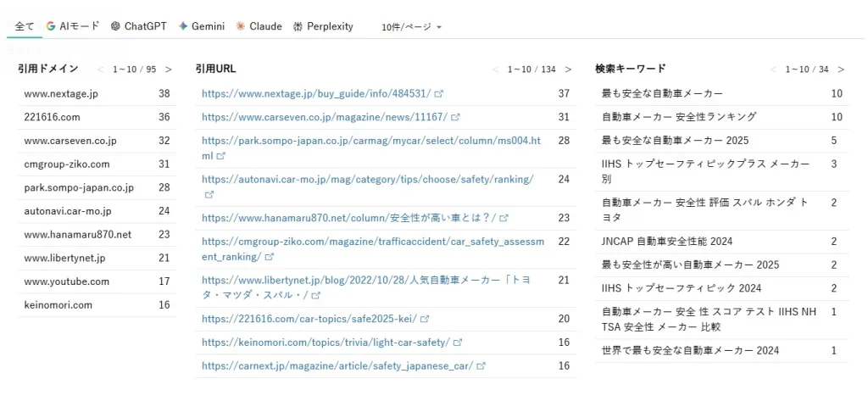Open the libertynet.jp blog 2022/10/28 link
The image size is (868, 401).
click(x=366, y=287)
